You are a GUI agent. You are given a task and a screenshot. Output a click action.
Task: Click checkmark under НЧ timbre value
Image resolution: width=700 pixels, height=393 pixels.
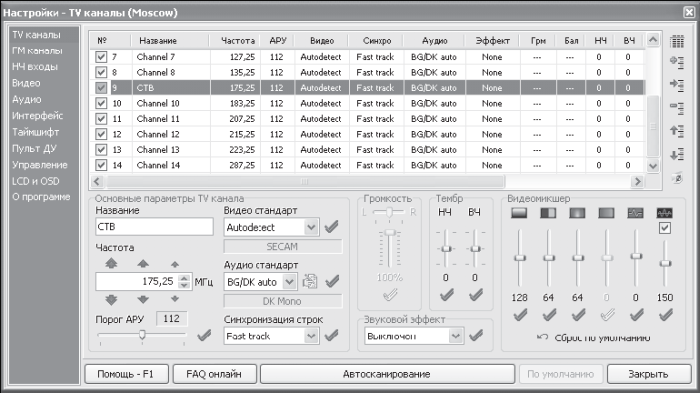point(446,295)
